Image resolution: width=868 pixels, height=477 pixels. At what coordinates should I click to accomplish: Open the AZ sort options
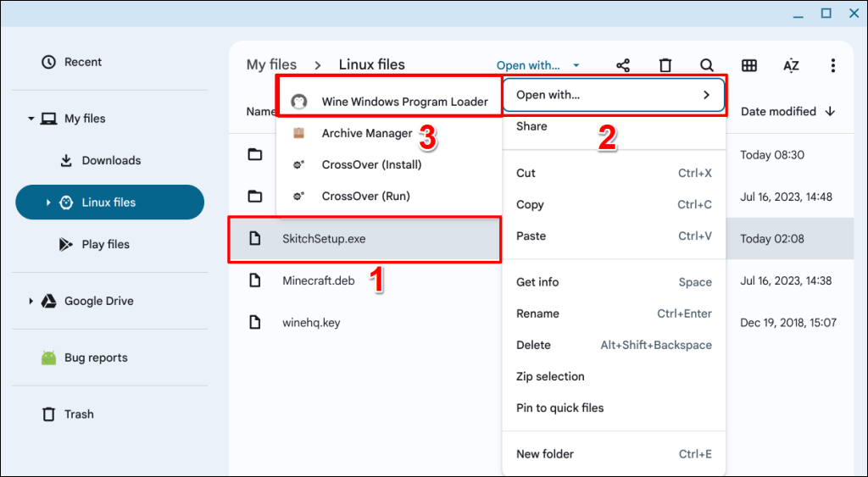(x=791, y=65)
